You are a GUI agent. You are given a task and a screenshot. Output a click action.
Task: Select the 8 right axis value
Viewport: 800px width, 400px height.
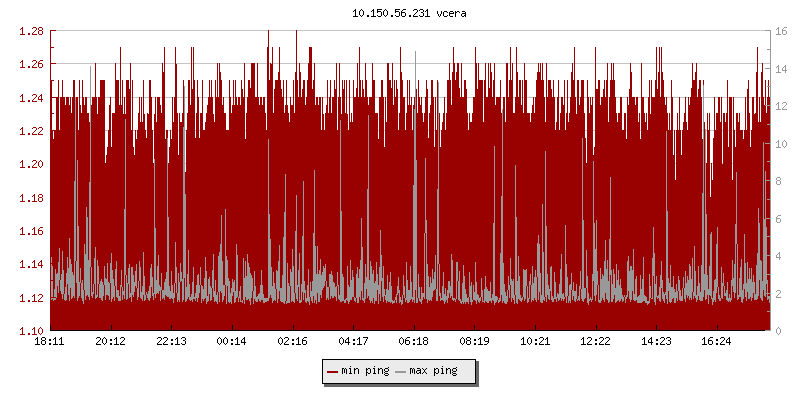tap(780, 181)
